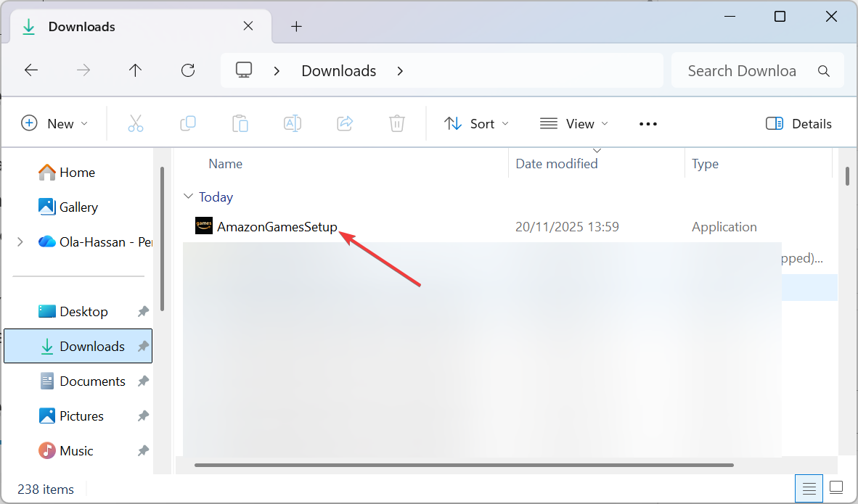Viewport: 858px width, 504px height.
Task: Go forward with the right arrow
Action: pos(83,70)
